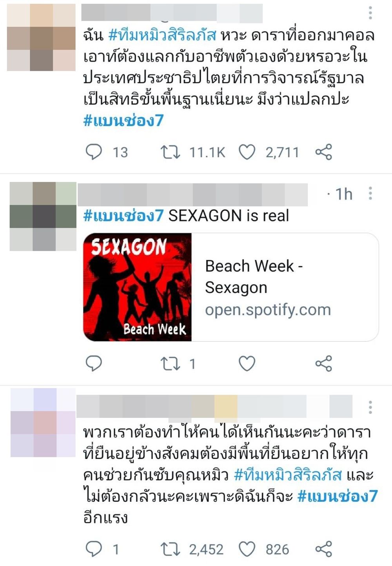Open the #แบนช่อง7 hashtag before SEXAGON text
Image resolution: width=392 pixels, height=566 pixels.
point(123,216)
